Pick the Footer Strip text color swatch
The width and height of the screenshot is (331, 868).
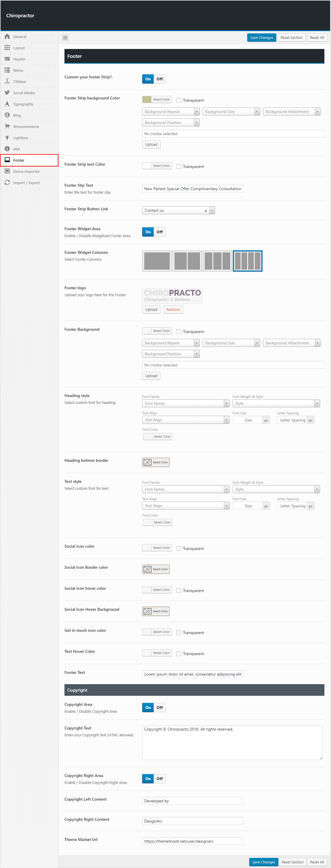(x=147, y=166)
